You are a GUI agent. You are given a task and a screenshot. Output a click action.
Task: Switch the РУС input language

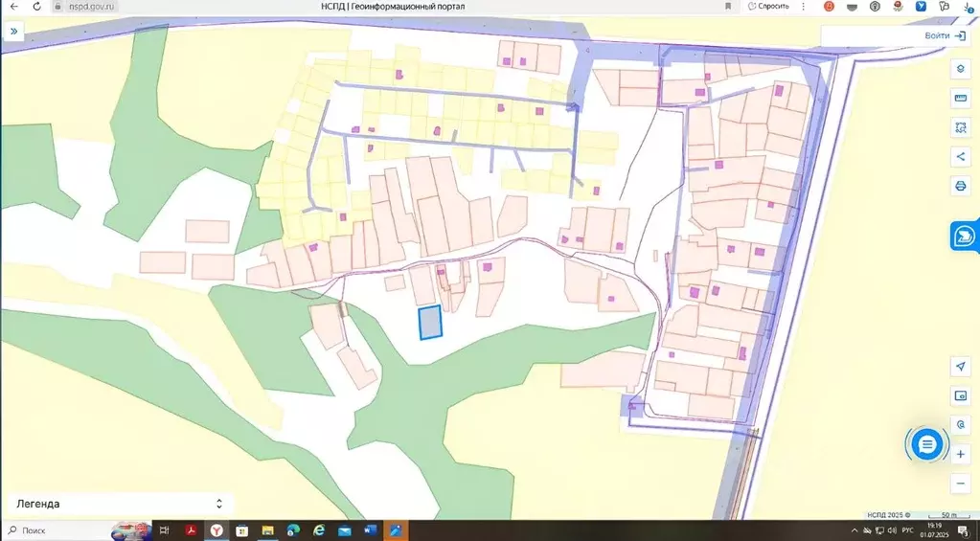(x=907, y=531)
